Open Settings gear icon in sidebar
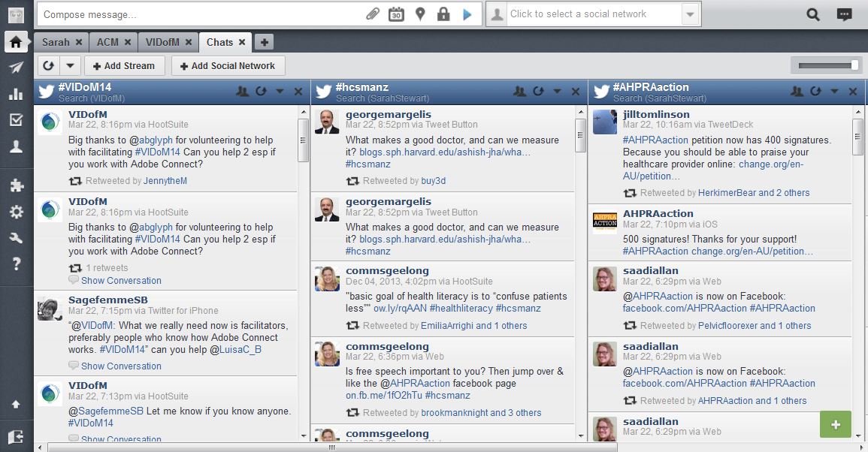Viewport: 868px width, 452px height. coord(17,212)
